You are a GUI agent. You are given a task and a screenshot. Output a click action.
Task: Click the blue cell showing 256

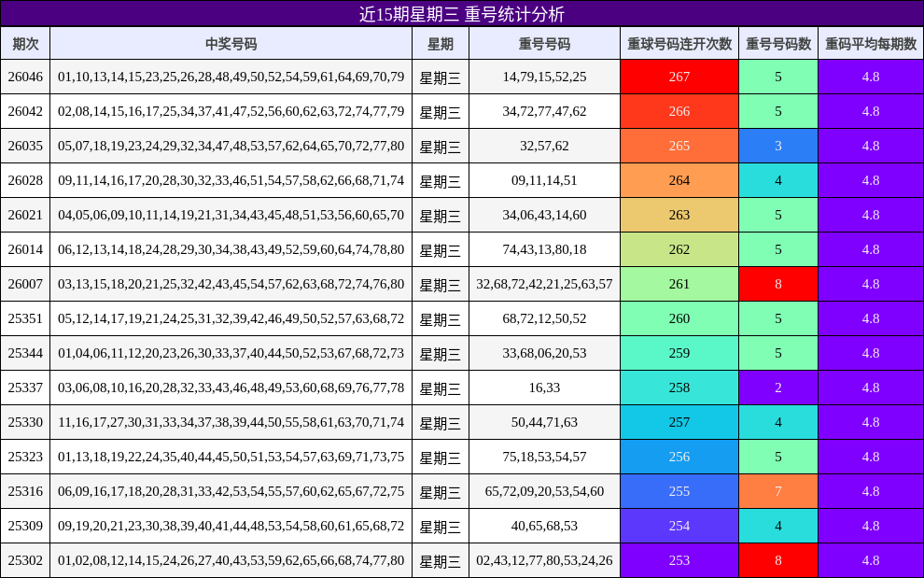[x=679, y=457]
